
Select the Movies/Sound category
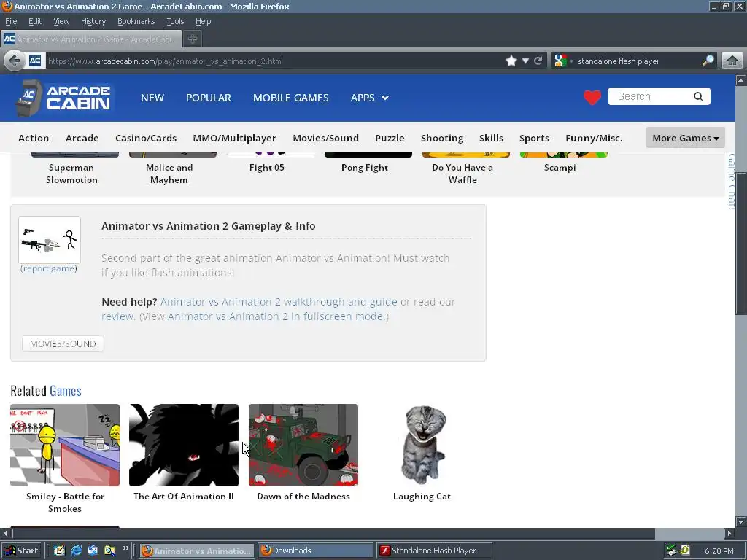[x=326, y=138]
